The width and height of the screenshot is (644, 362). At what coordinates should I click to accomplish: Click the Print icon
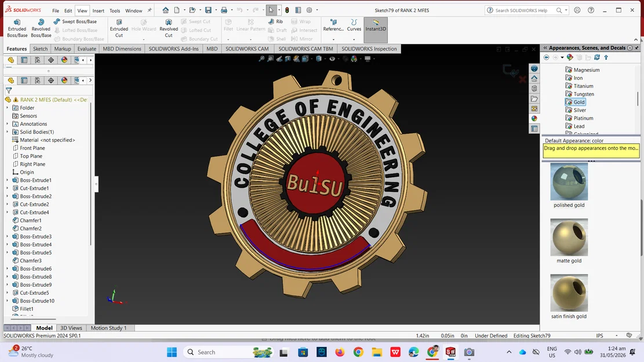coord(224,10)
